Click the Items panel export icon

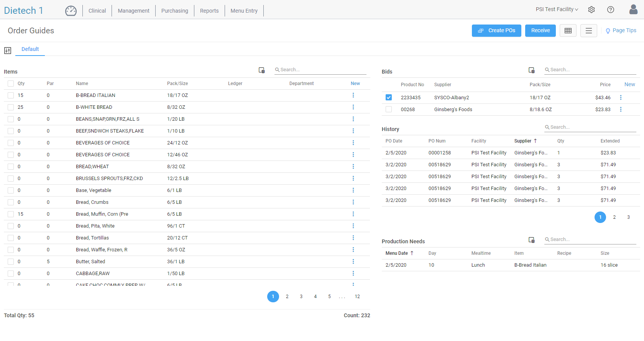click(x=262, y=70)
